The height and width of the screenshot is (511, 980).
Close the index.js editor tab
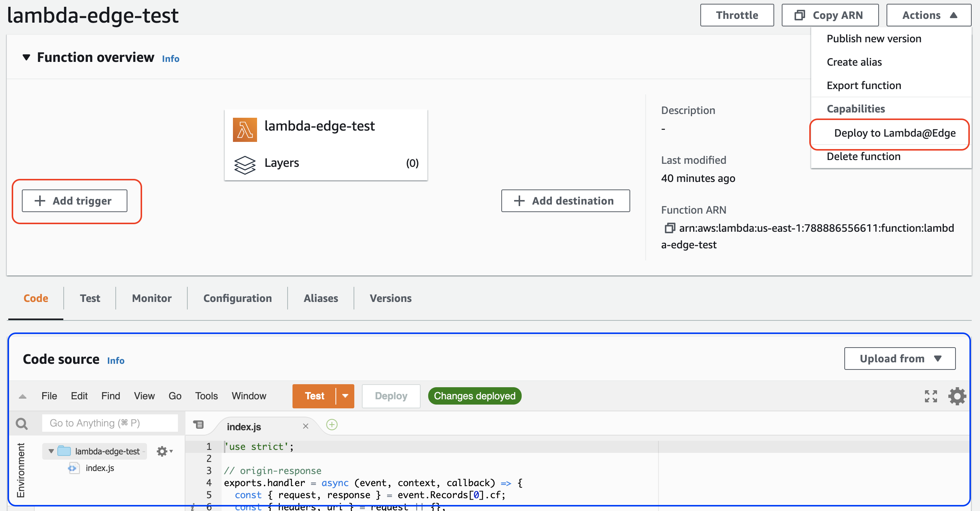click(x=305, y=426)
